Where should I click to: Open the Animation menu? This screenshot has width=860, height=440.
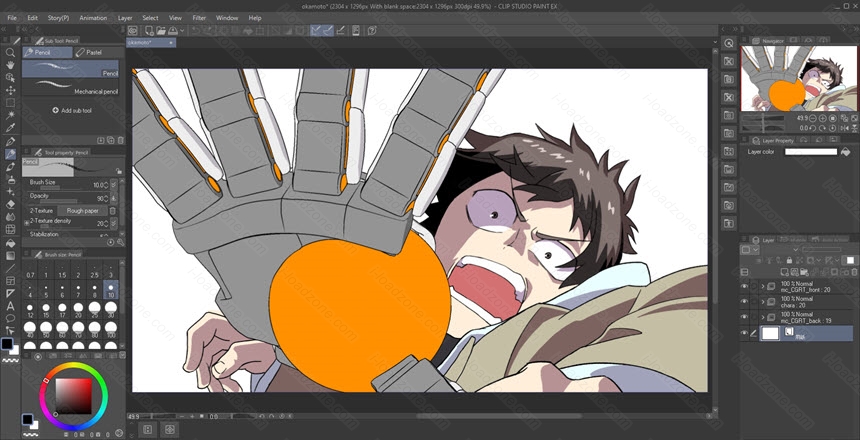coord(93,18)
